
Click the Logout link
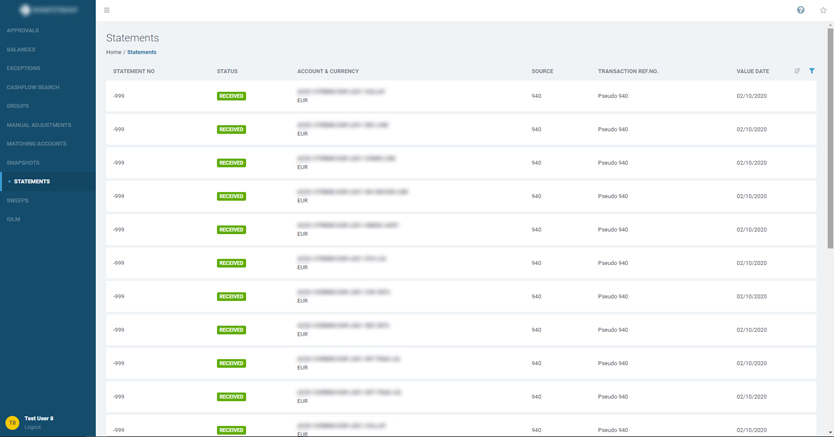point(33,427)
